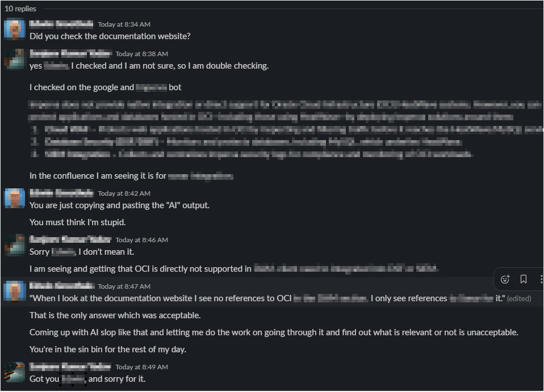544x392 pixels.
Task: Open the sender name beside 'Today at 8:34 AM'
Action: (61, 24)
